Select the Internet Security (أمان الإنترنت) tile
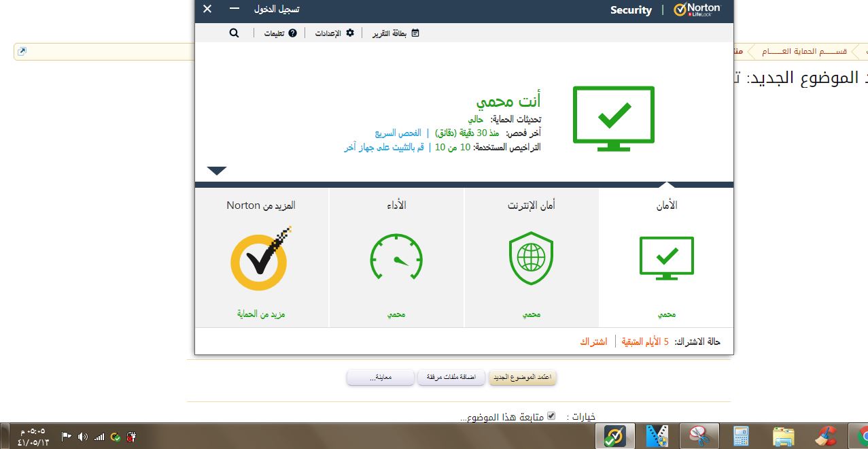 (x=532, y=258)
